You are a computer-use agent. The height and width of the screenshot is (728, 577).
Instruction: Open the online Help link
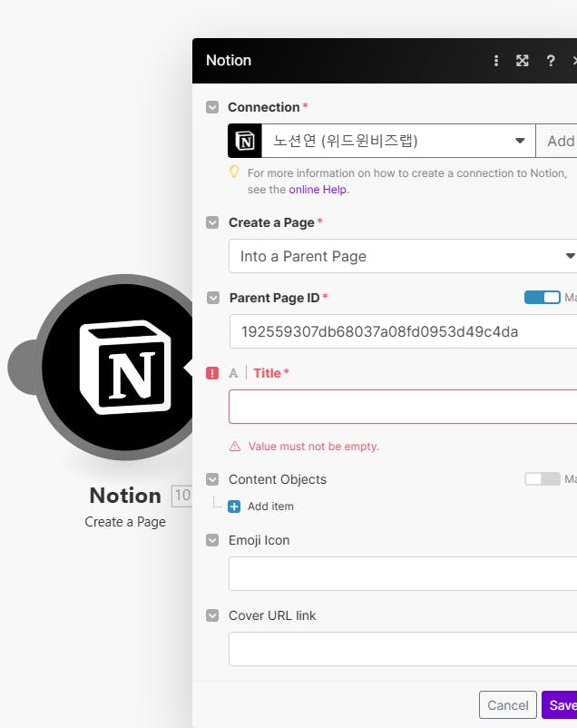tap(318, 190)
